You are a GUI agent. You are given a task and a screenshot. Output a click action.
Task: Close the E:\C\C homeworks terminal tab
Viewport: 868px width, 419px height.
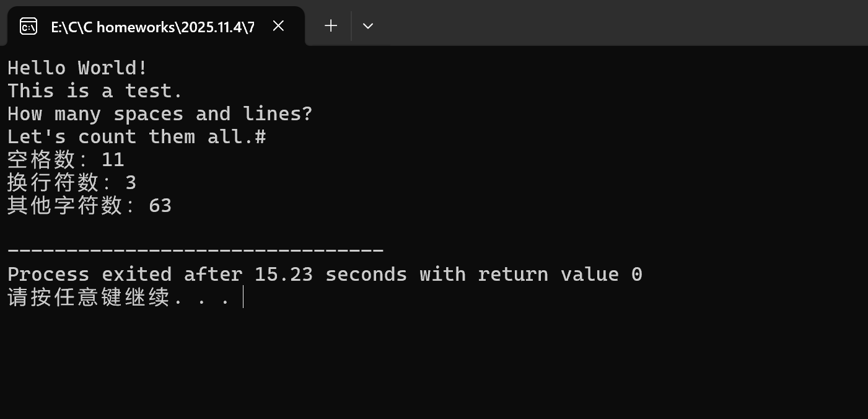pos(278,26)
